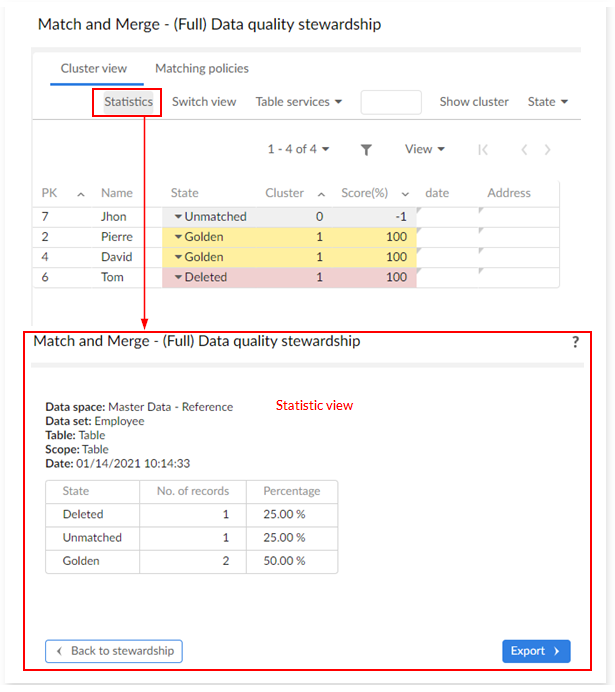Image resolution: width=615 pixels, height=692 pixels.
Task: Go to first page of records
Action: 483,150
